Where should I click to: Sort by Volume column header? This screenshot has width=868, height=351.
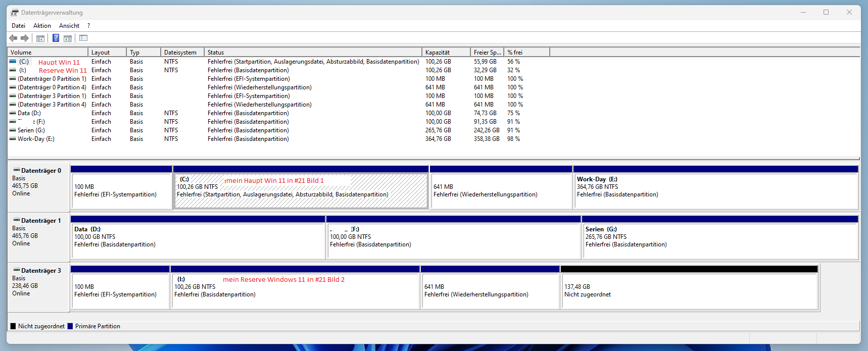(x=47, y=52)
